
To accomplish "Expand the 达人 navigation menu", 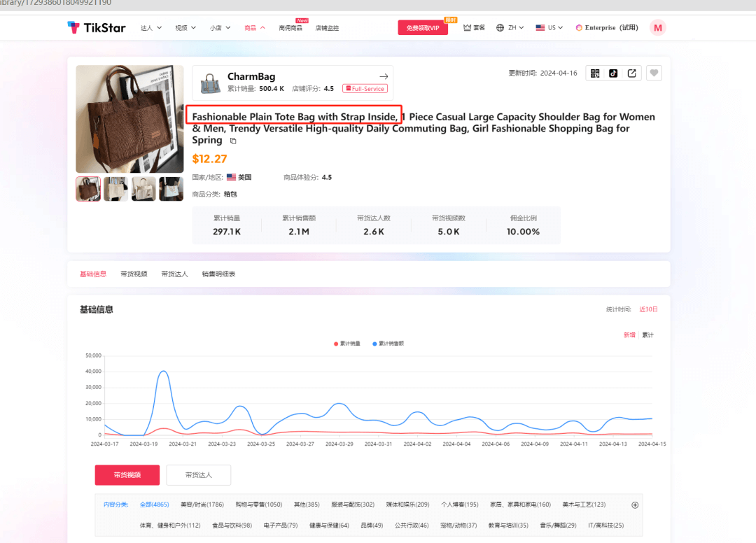I will (151, 28).
